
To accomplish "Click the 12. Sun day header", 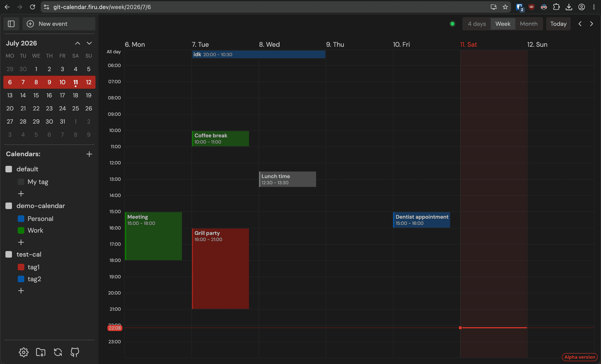I will [x=537, y=44].
